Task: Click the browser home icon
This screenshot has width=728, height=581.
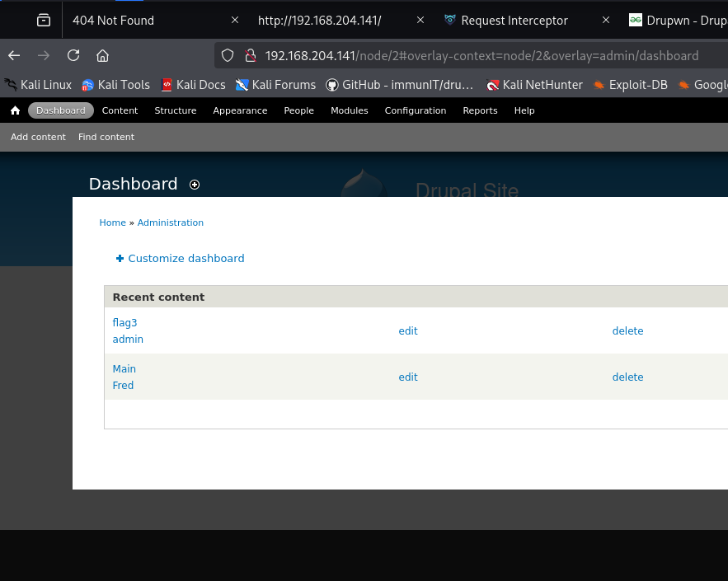Action: click(x=102, y=56)
